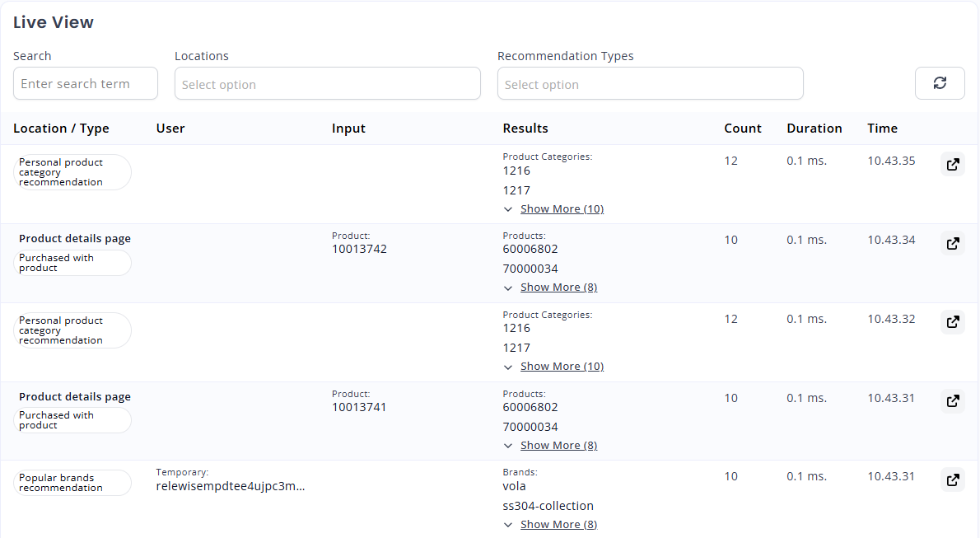Click brand result ss304-collection
Image resolution: width=980 pixels, height=538 pixels.
tap(548, 506)
